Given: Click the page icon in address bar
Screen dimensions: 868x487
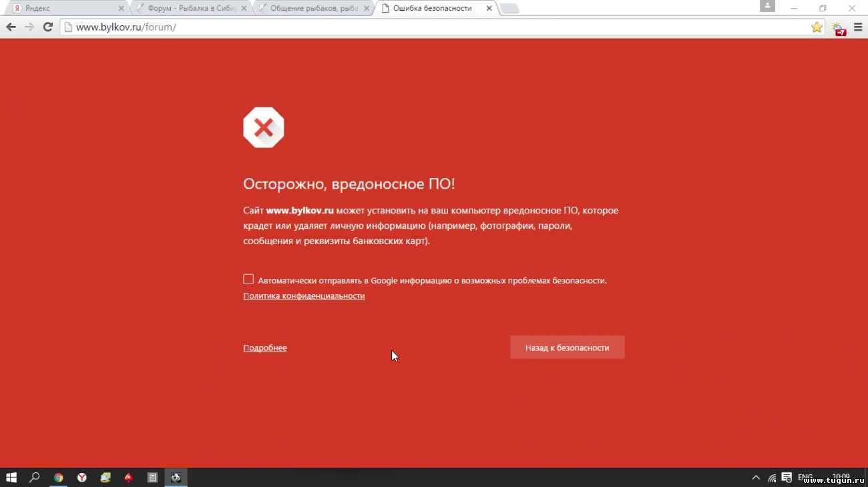Looking at the screenshot, I should (x=67, y=27).
